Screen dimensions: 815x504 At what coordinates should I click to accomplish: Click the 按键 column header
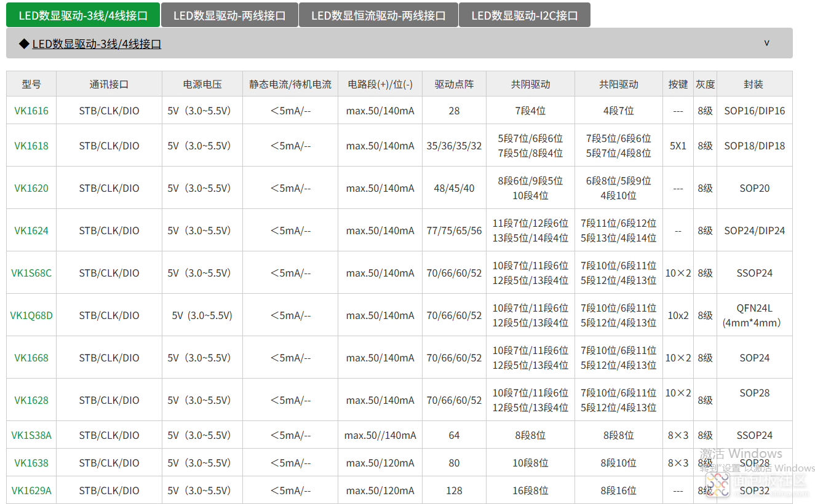tap(678, 84)
